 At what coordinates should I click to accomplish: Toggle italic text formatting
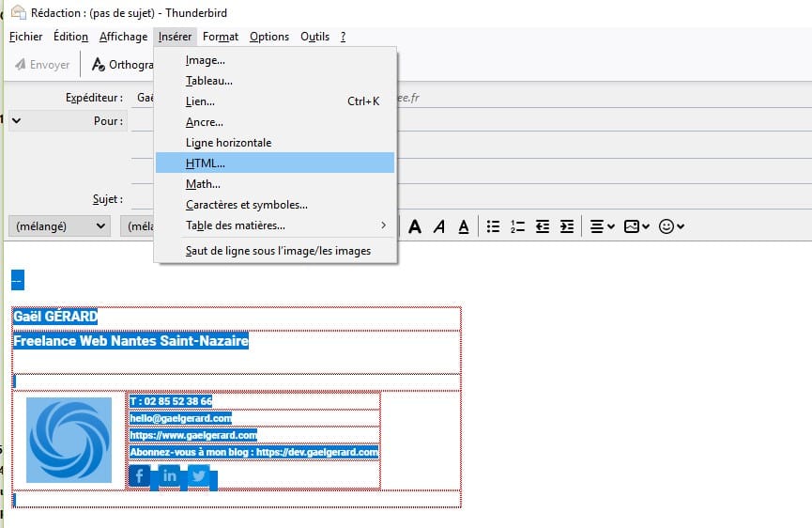click(438, 226)
